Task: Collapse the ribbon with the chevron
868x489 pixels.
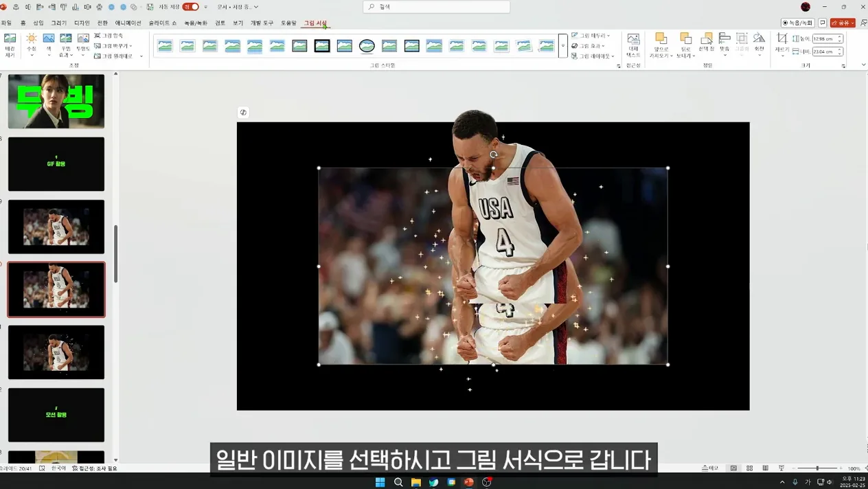Action: (863, 65)
